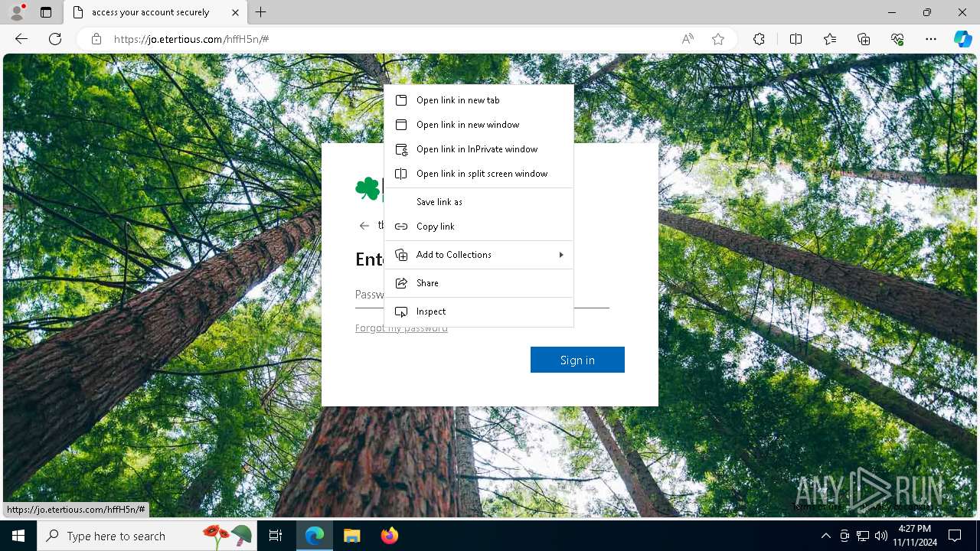Select the 'access your account securely' tab

(x=155, y=12)
